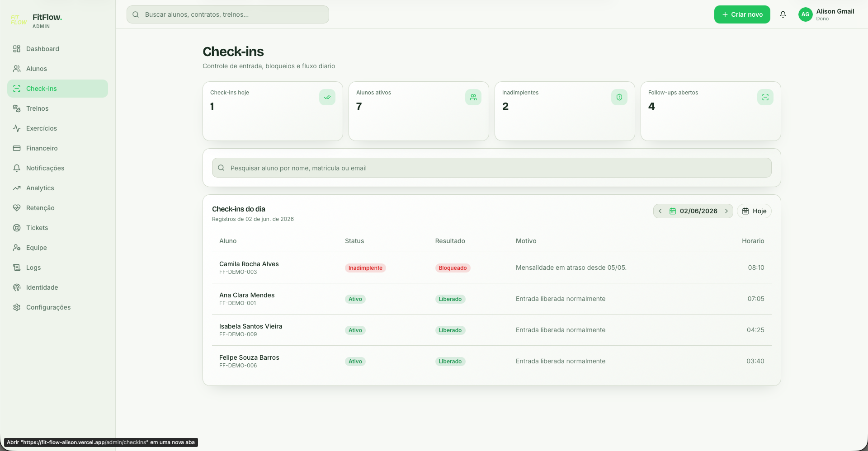Open the Alison Gmail account menu
This screenshot has width=868, height=451.
click(x=826, y=14)
